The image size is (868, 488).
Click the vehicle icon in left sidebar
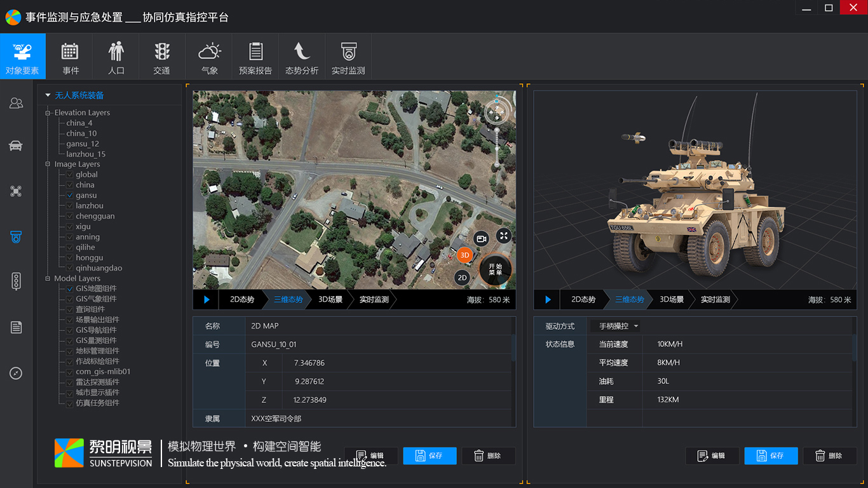tap(16, 146)
